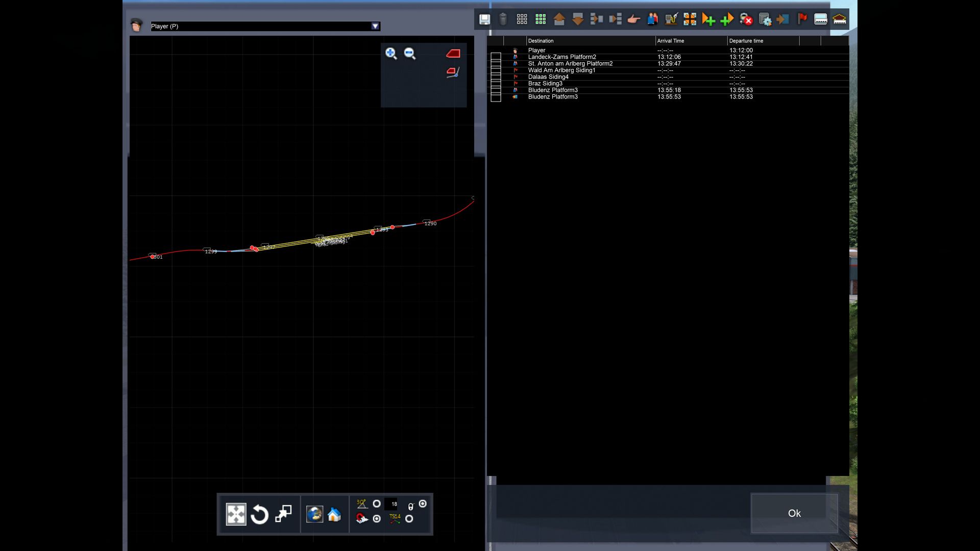Toggle the magnet snap-to-track radio button
Screen dimensions: 980x551
coord(377,519)
